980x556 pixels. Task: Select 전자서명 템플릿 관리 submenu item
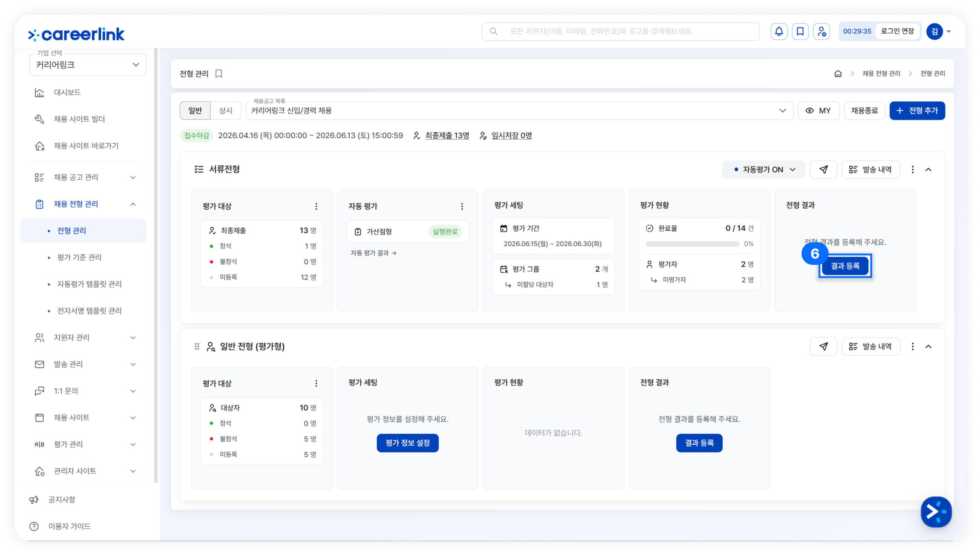(89, 311)
